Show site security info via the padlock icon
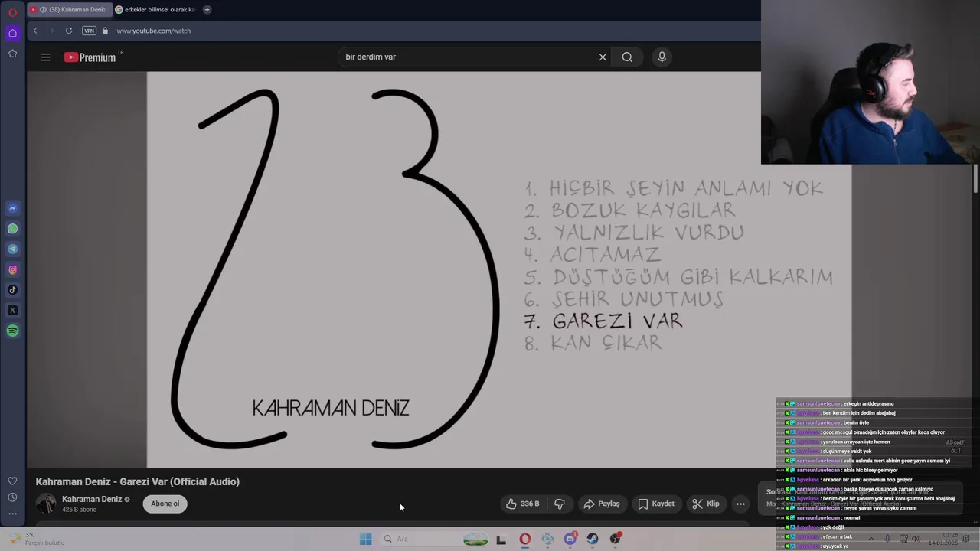 tap(106, 31)
